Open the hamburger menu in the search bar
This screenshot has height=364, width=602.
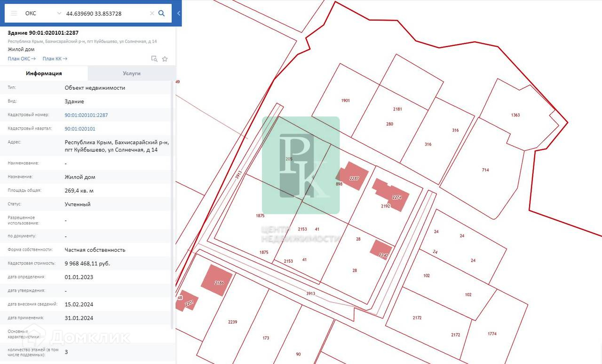(14, 13)
